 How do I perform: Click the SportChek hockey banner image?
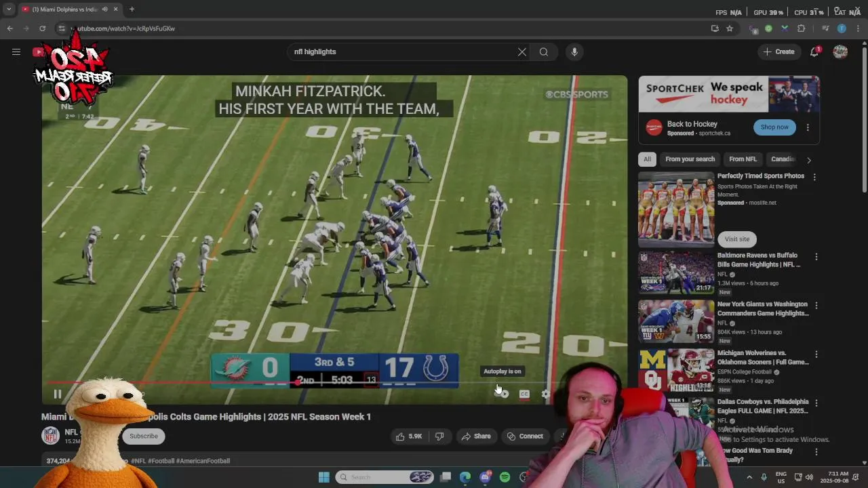tap(729, 94)
